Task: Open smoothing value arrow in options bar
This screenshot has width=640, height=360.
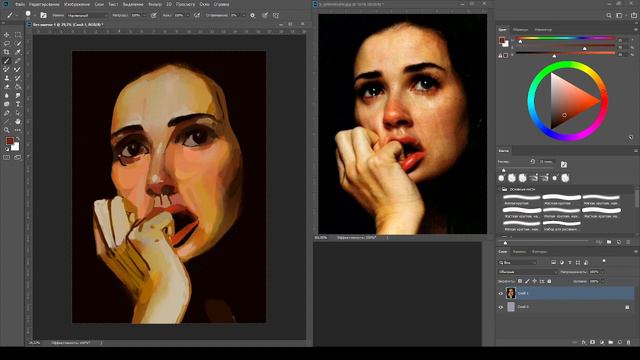Action: (244, 15)
